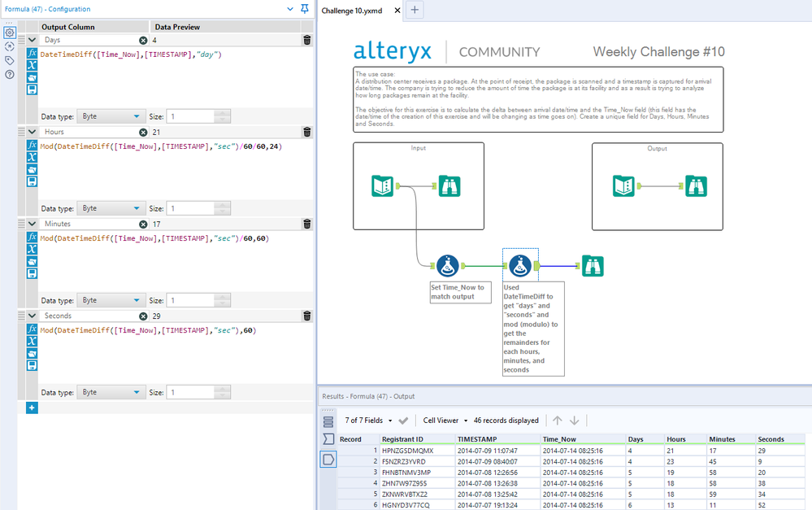Viewport: 812px width, 510px height.
Task: Open a new workflow tab
Action: tap(415, 10)
